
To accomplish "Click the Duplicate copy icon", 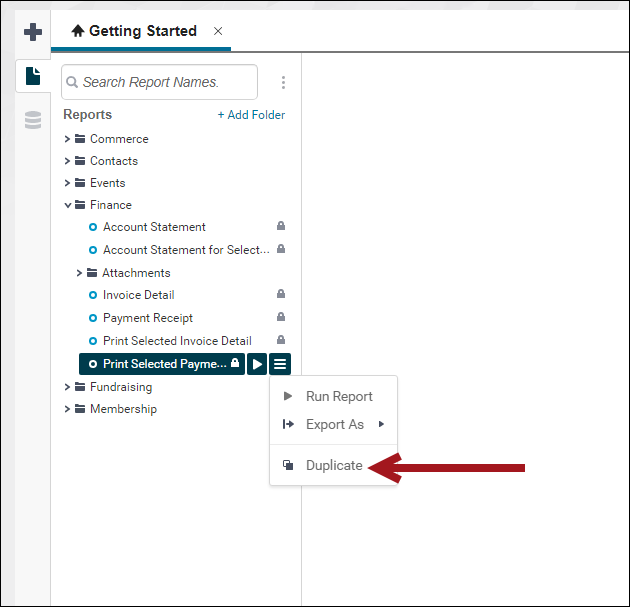I will click(288, 465).
